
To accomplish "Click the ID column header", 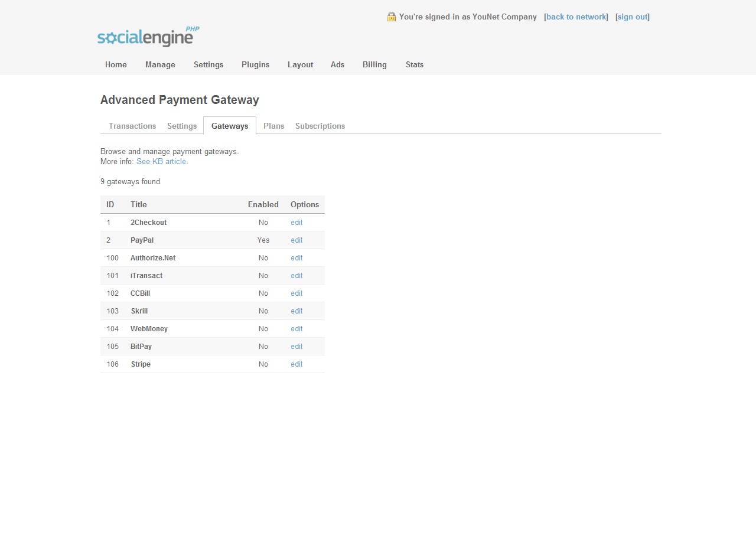I will 110,204.
